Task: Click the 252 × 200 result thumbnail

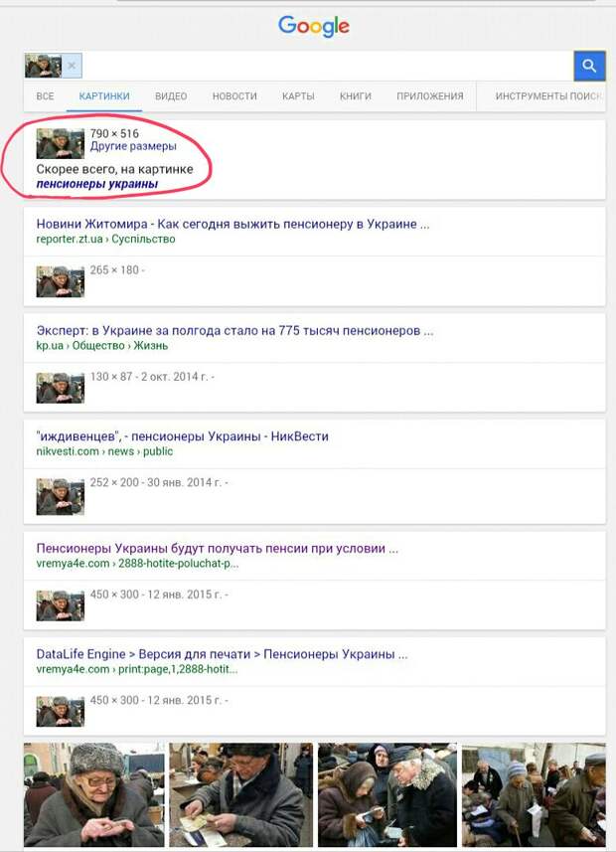Action: click(61, 497)
